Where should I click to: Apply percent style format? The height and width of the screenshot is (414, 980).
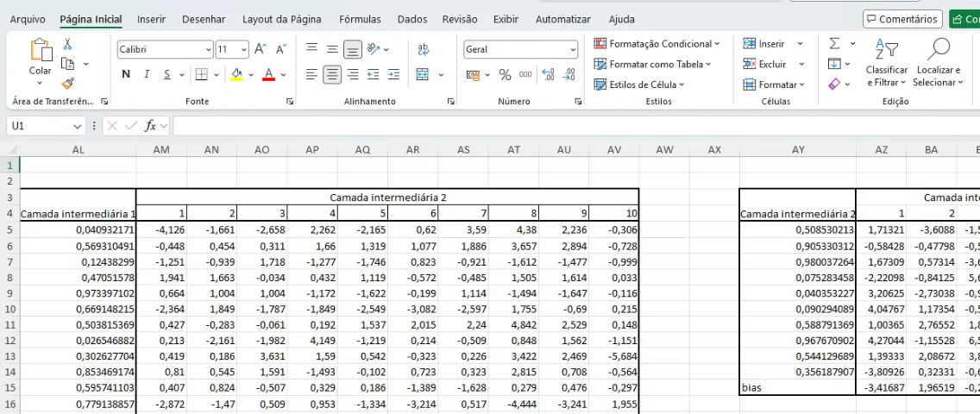505,75
